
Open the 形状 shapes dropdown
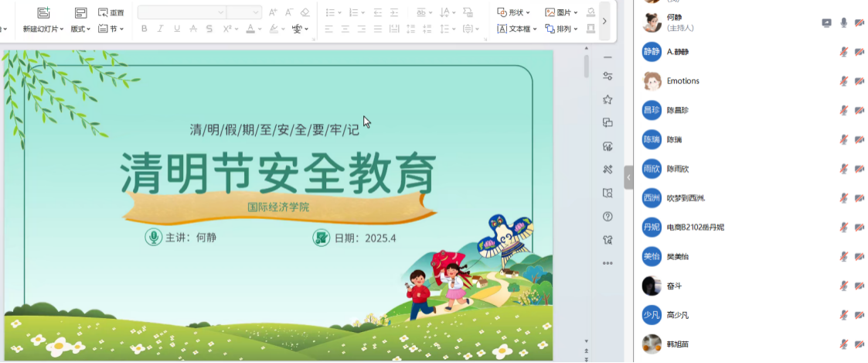pos(514,12)
